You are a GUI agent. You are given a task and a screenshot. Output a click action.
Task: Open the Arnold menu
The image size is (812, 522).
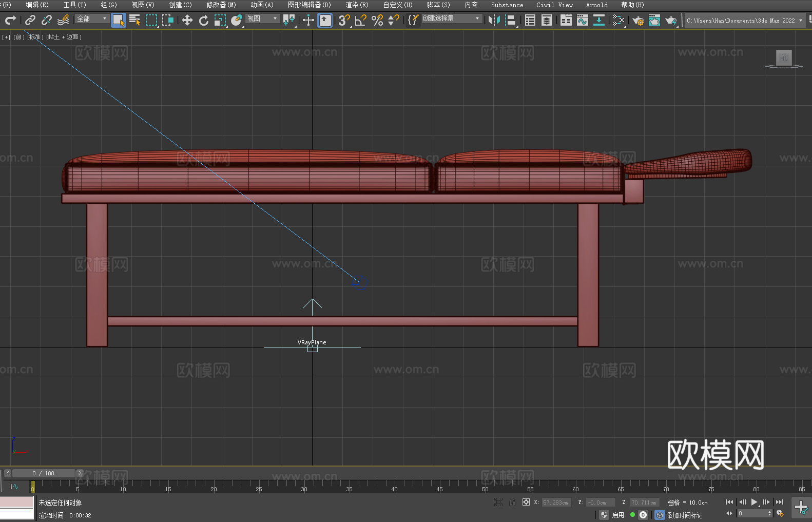596,5
